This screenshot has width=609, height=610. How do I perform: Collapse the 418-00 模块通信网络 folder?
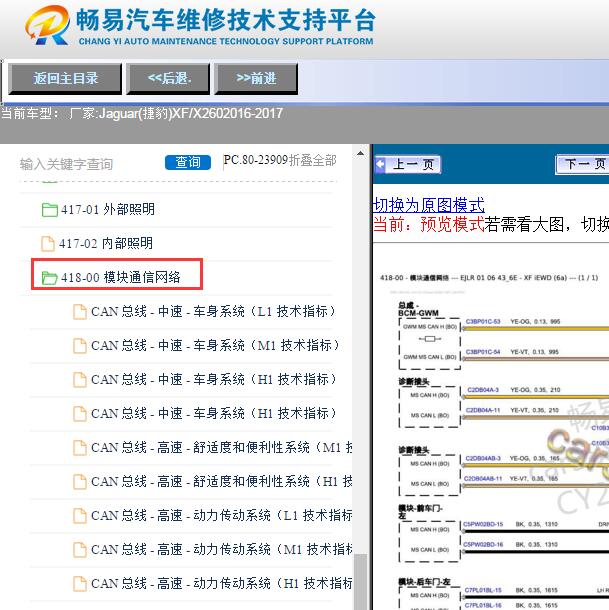point(121,277)
